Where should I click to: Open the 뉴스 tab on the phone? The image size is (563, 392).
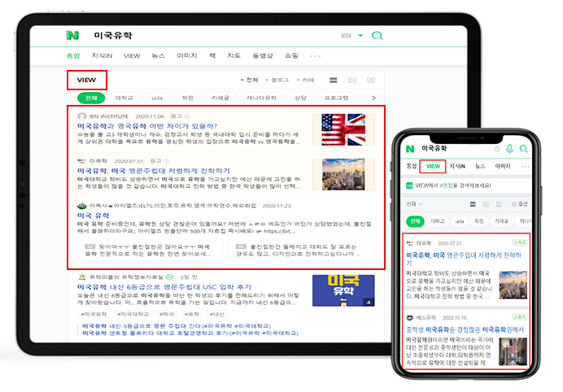480,166
